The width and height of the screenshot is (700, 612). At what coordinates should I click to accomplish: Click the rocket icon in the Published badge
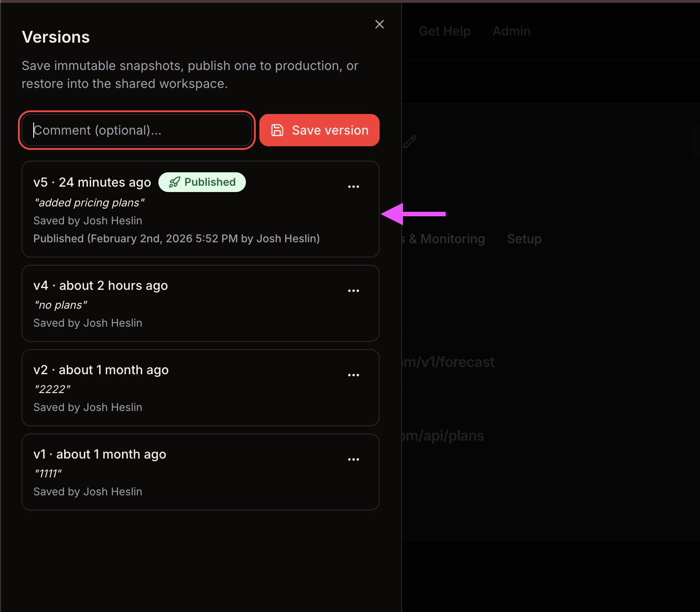[175, 182]
